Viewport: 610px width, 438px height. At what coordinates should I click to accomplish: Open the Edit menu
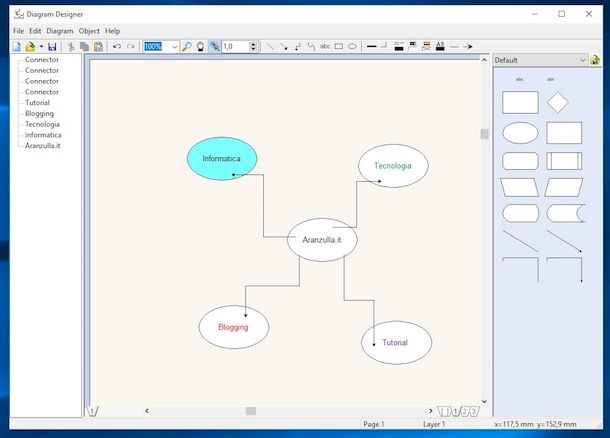(35, 31)
